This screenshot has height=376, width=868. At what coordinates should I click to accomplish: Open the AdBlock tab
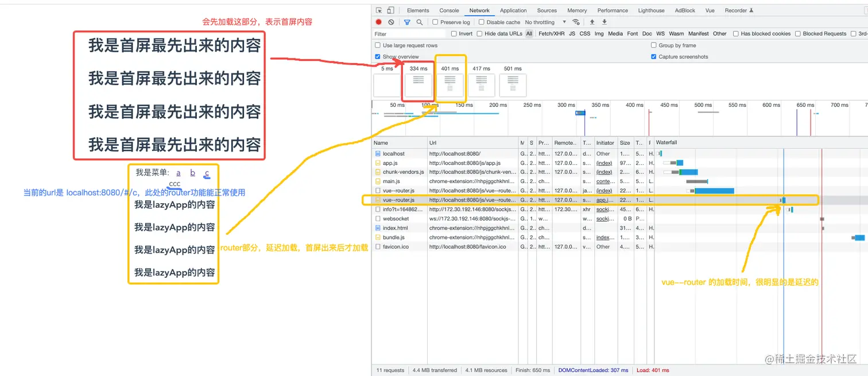685,10
